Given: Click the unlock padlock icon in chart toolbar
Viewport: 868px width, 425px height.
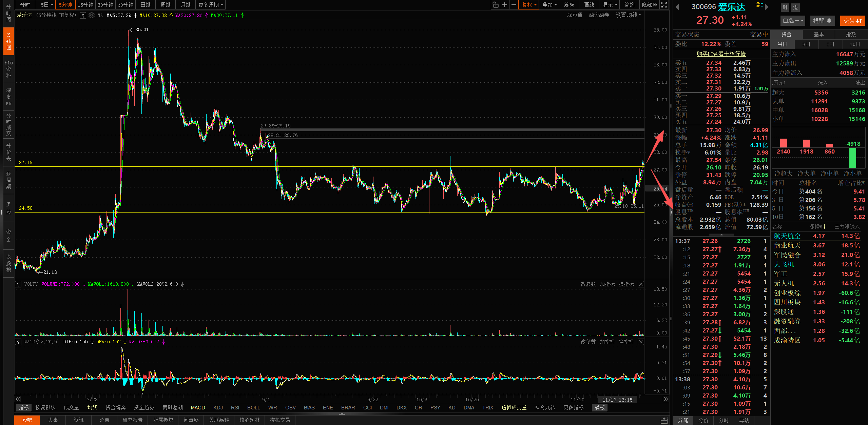Looking at the screenshot, I should 496,5.
